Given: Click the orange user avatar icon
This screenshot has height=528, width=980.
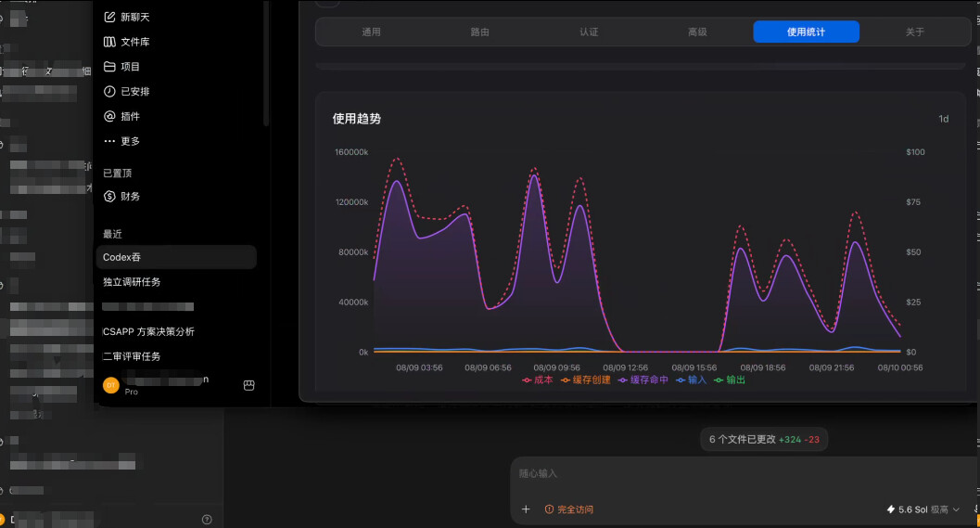Looking at the screenshot, I should tap(110, 385).
